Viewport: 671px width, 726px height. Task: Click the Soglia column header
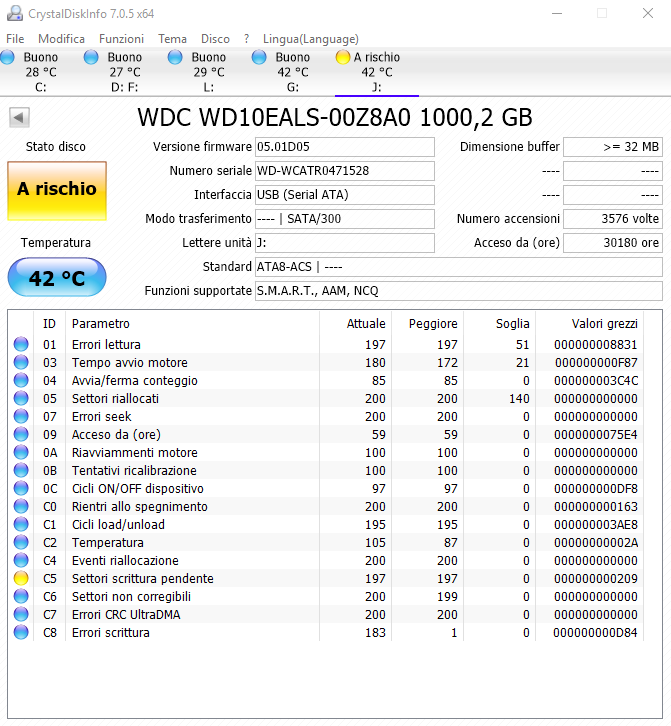(x=500, y=324)
